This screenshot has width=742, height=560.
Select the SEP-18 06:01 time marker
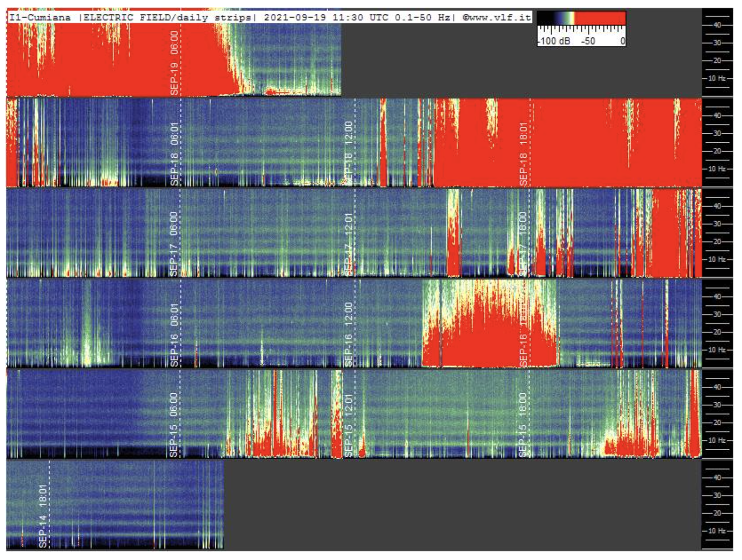tap(174, 154)
